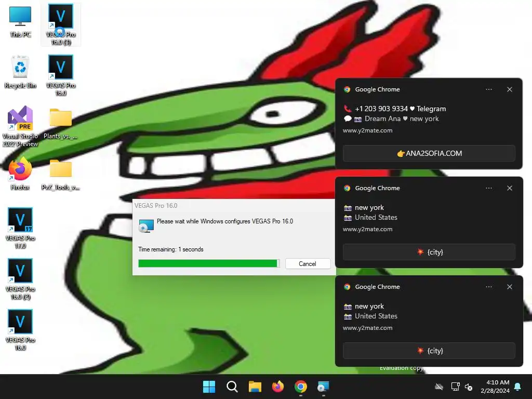Select the Firefox desktop shortcut
The height and width of the screenshot is (399, 532).
20,174
